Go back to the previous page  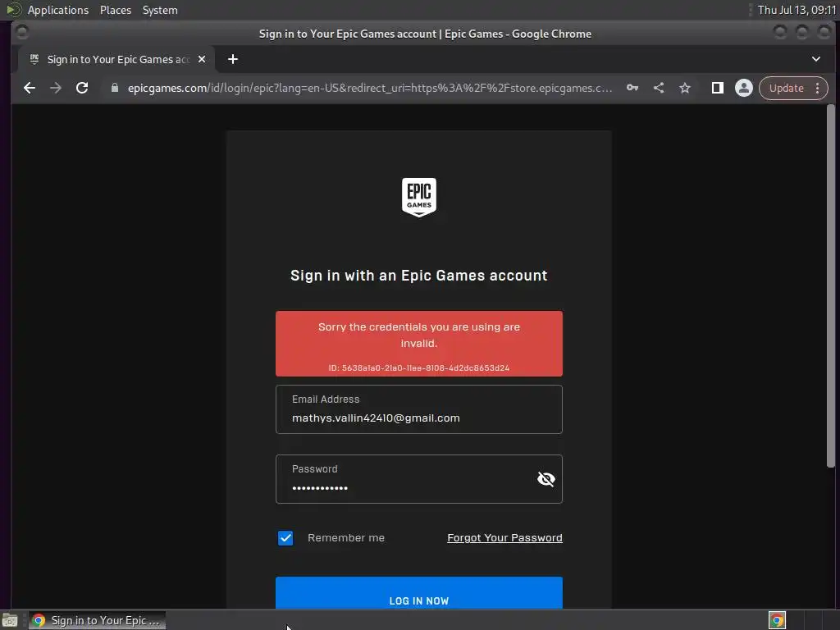pos(30,88)
